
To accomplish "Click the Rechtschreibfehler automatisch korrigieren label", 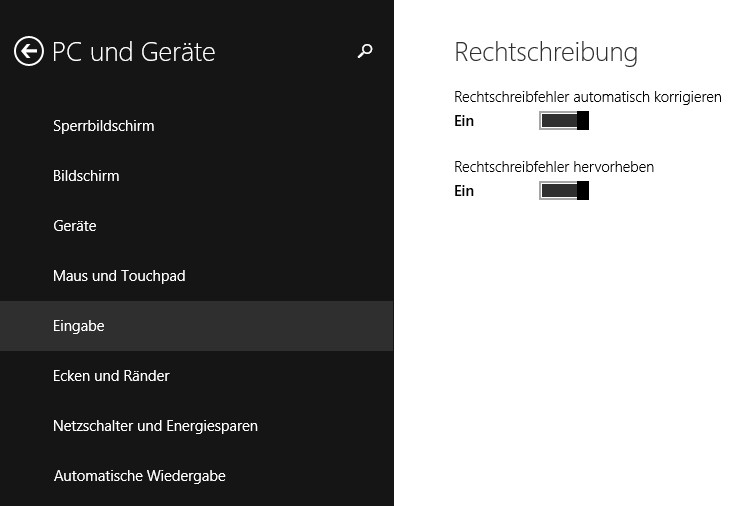I will point(588,97).
